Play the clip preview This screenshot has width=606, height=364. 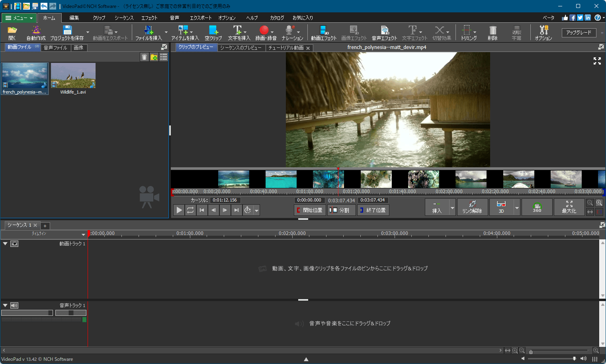[179, 210]
